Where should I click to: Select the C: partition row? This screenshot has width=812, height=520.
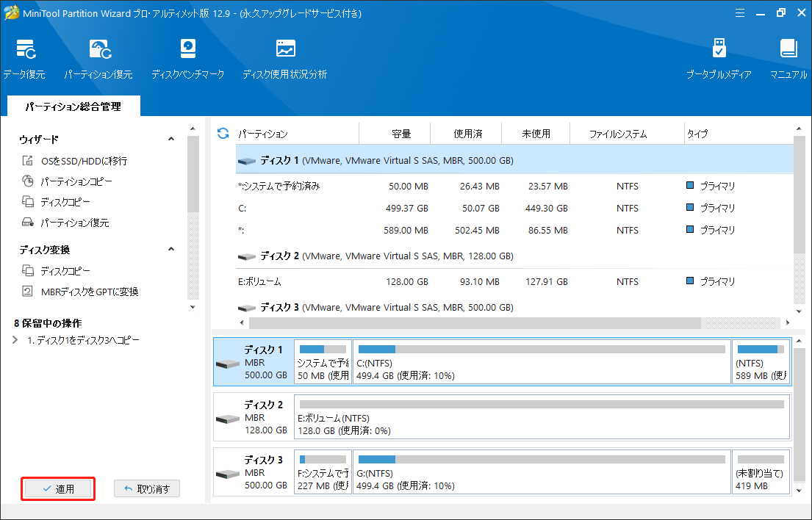(x=514, y=208)
